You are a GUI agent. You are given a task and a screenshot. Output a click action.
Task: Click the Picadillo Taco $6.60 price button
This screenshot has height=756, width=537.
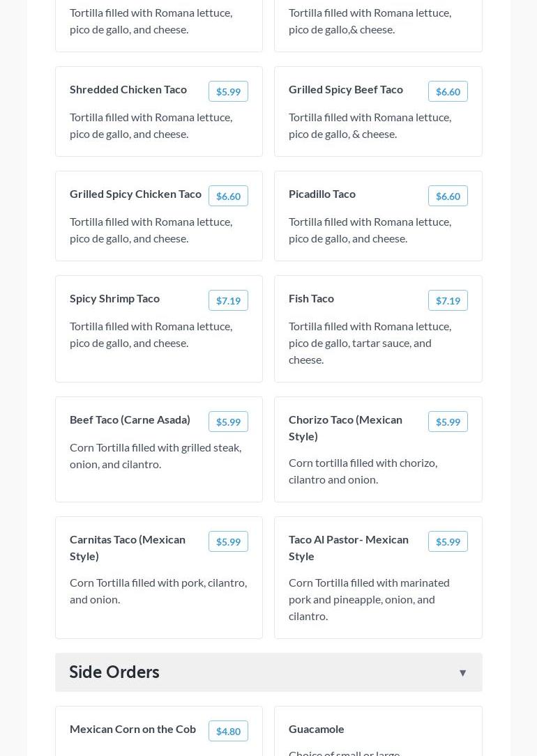tap(448, 196)
